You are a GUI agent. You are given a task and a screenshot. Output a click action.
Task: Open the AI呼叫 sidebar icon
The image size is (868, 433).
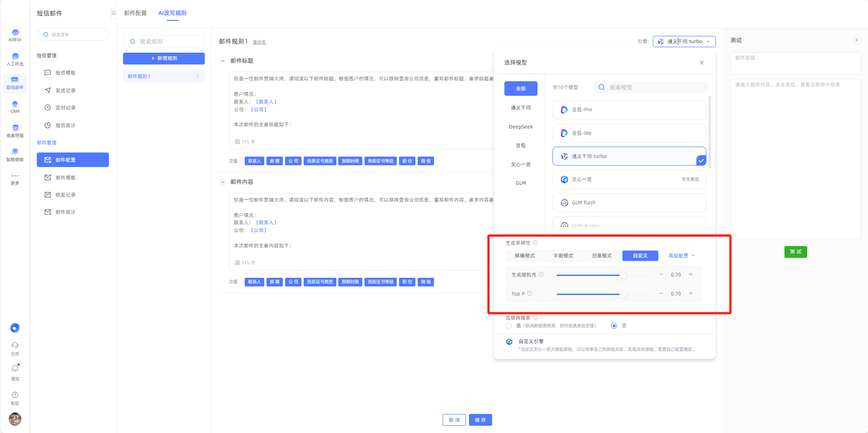(x=15, y=35)
